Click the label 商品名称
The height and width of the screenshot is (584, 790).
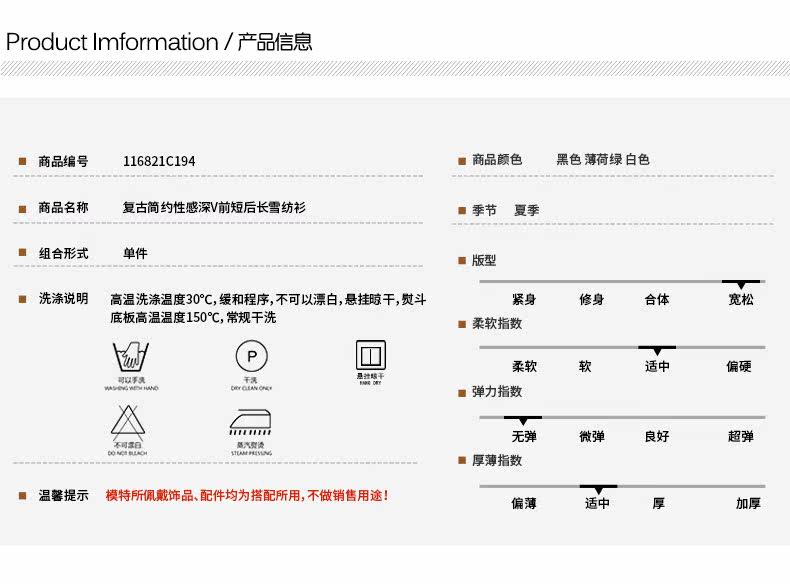tap(63, 208)
